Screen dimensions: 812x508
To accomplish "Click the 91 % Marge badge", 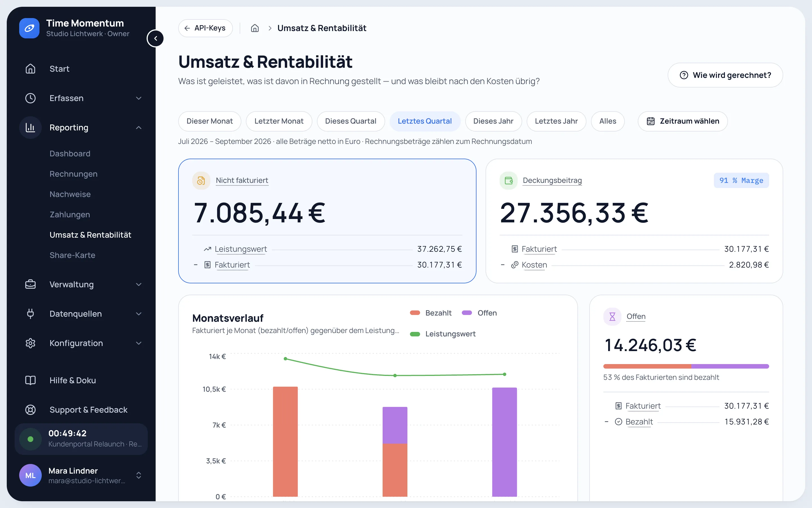I will (x=741, y=180).
